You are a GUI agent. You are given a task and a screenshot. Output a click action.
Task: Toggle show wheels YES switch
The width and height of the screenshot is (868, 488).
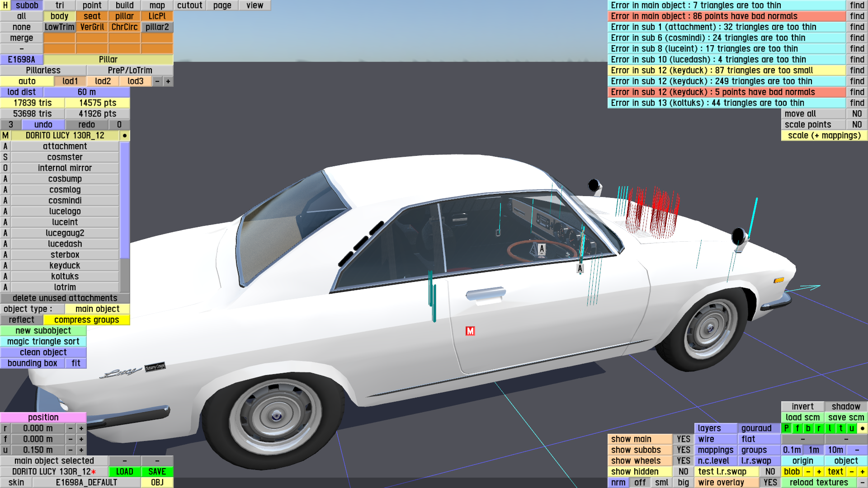(683, 461)
